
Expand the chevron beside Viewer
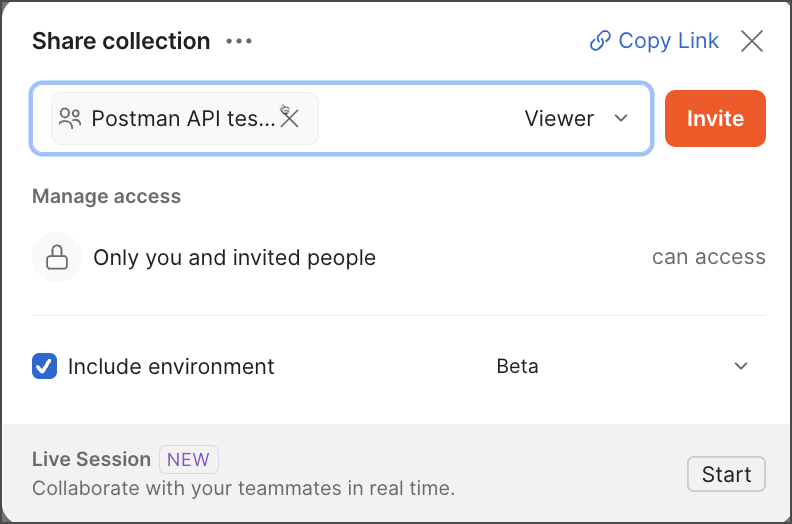[x=621, y=118]
